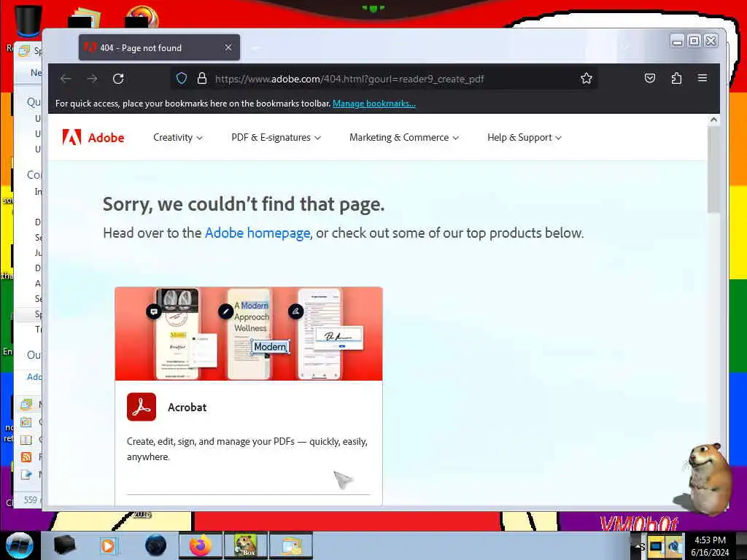Click the rightmost system tray icon near clock

point(675,546)
